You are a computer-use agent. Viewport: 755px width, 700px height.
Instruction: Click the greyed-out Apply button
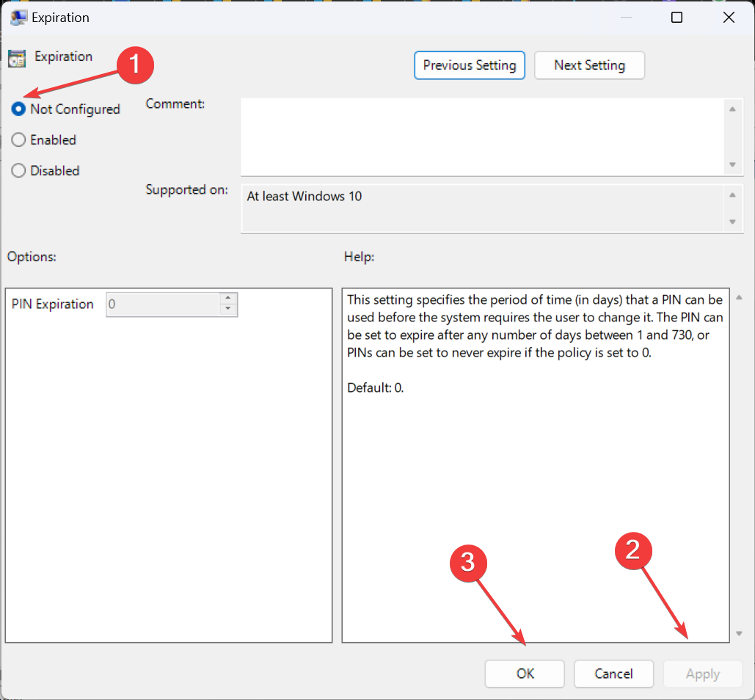click(702, 674)
